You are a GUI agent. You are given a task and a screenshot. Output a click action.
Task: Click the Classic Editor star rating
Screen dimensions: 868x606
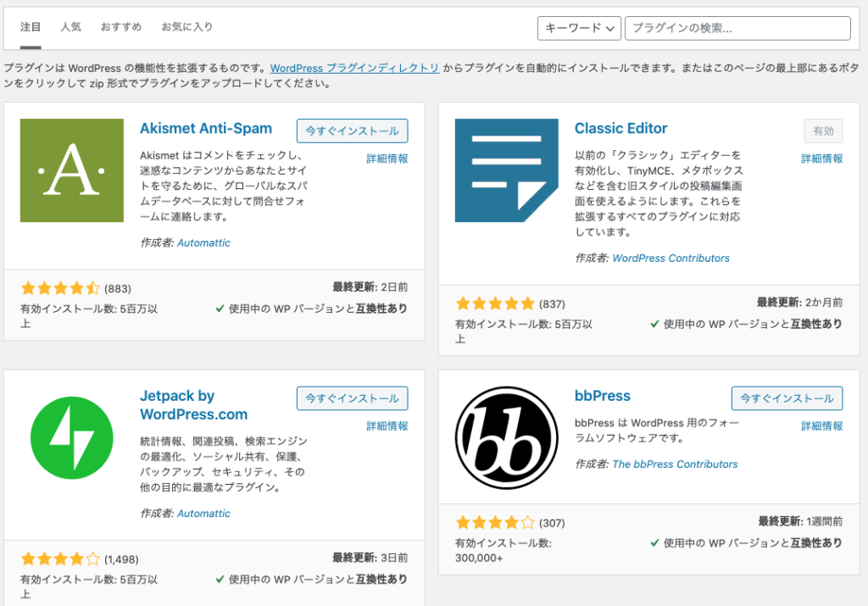pos(495,303)
